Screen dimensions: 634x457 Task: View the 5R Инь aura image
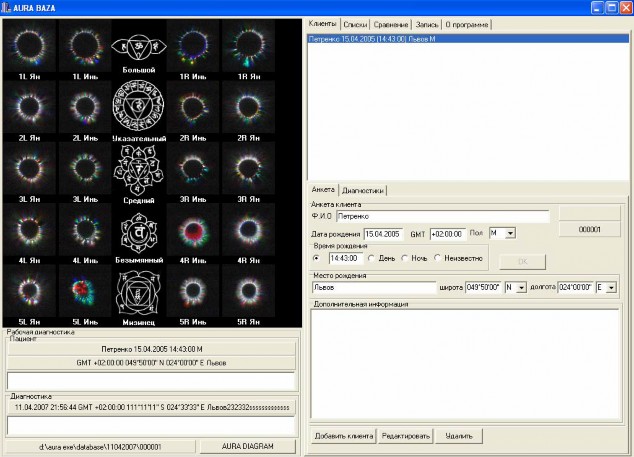[x=193, y=291]
